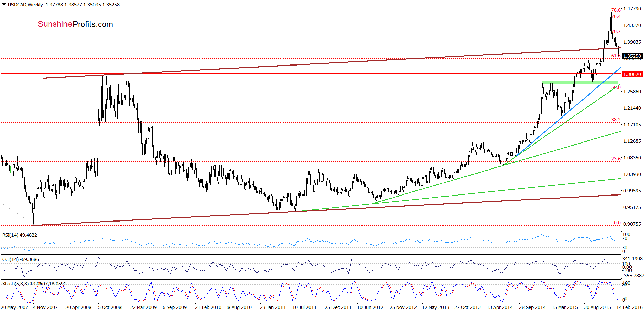
Task: Click the 22 Mar 2009 date label
Action: click(x=143, y=307)
